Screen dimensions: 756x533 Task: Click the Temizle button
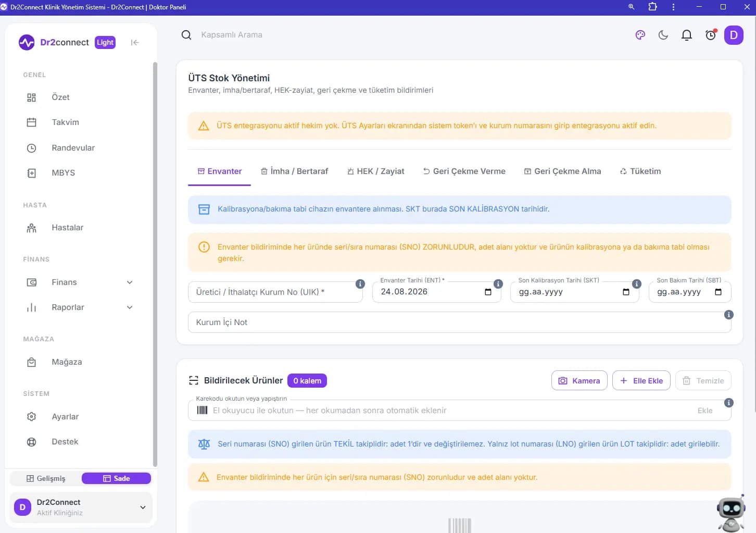(x=703, y=381)
